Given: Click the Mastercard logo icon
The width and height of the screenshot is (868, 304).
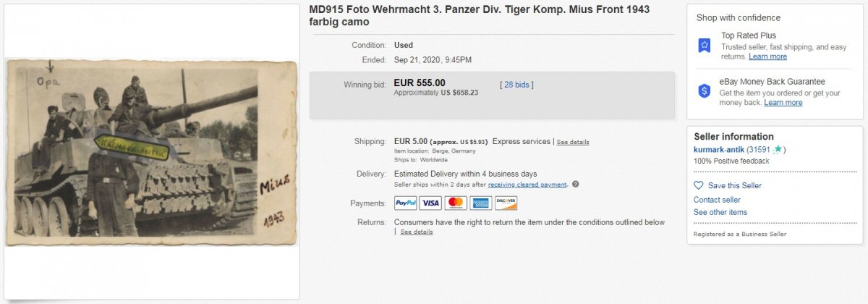Looking at the screenshot, I should 456,203.
